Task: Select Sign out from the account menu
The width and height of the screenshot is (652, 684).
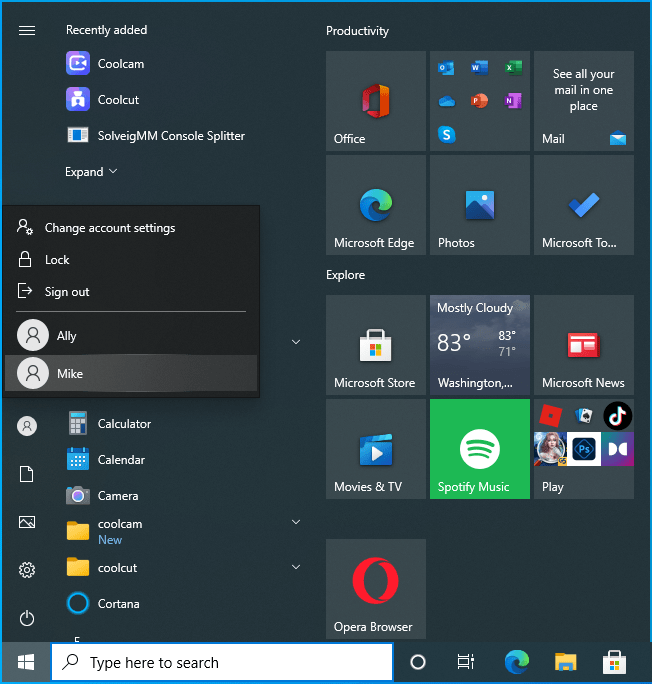Action: [x=67, y=292]
